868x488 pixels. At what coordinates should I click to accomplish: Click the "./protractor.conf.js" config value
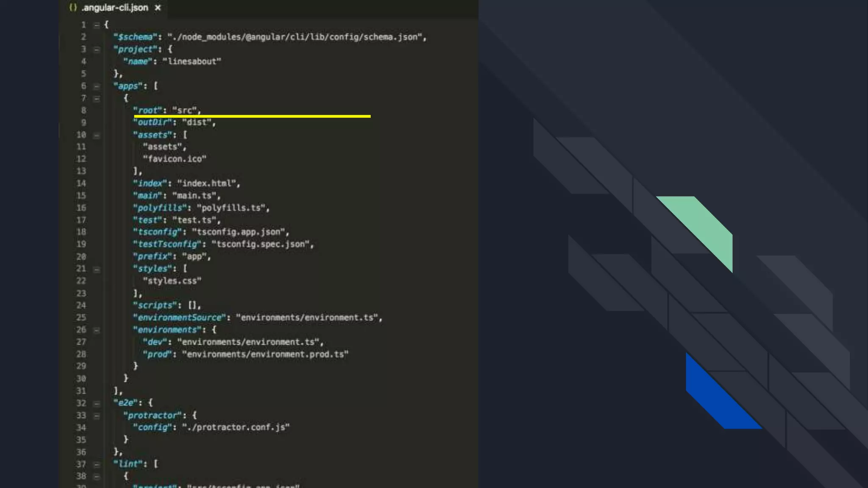[236, 427]
